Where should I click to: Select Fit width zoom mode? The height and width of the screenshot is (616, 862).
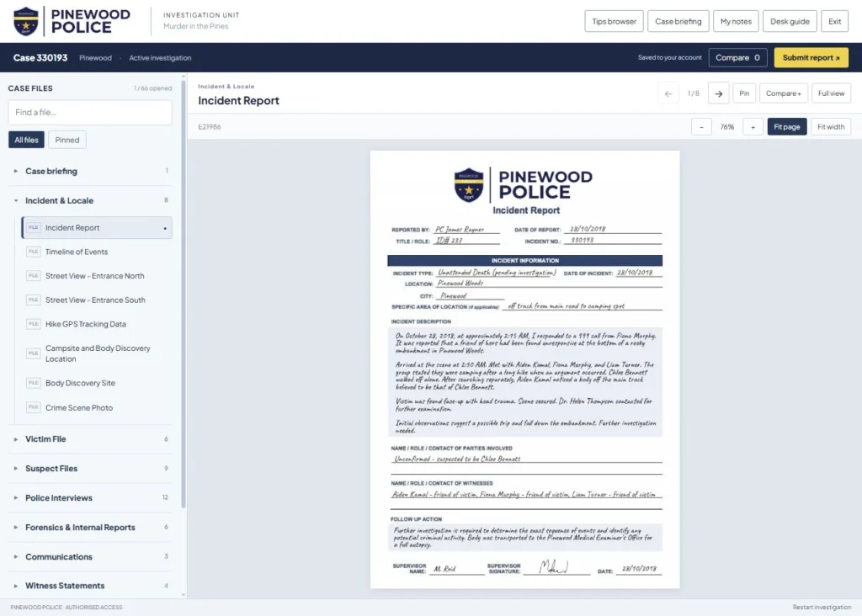831,127
